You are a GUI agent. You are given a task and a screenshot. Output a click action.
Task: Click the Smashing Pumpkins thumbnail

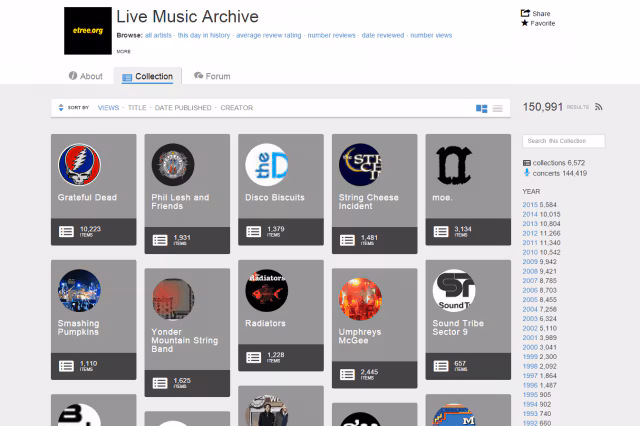pos(79,291)
